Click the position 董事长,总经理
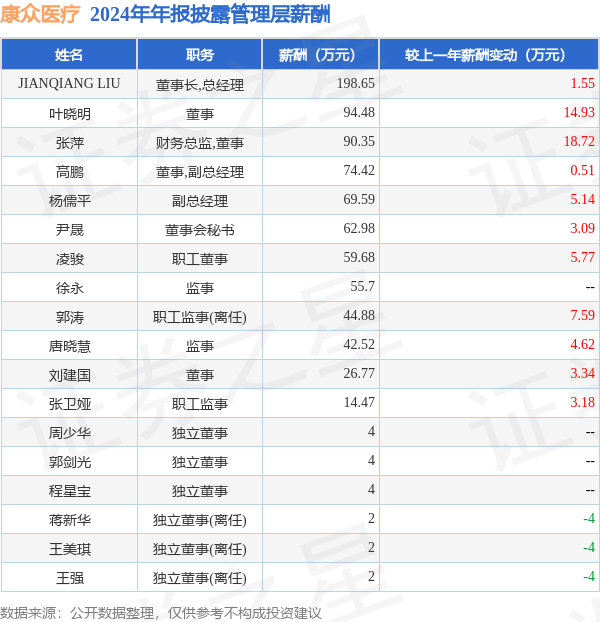Image resolution: width=600 pixels, height=622 pixels. coord(199,85)
